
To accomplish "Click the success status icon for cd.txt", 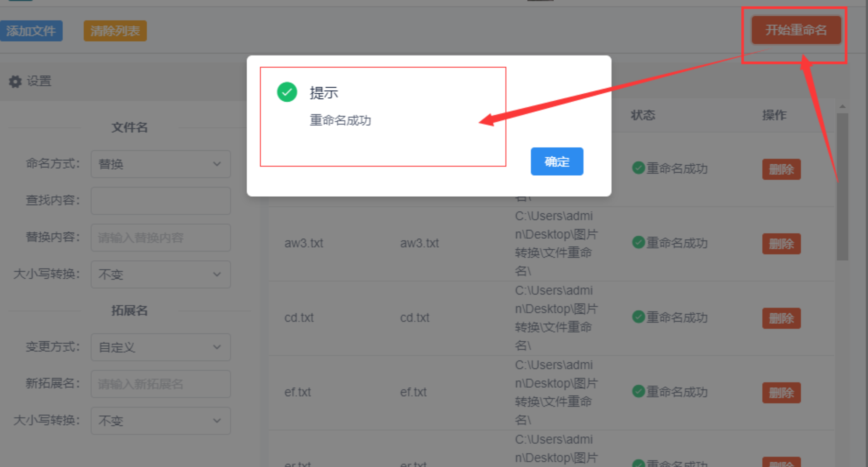I will coord(638,317).
